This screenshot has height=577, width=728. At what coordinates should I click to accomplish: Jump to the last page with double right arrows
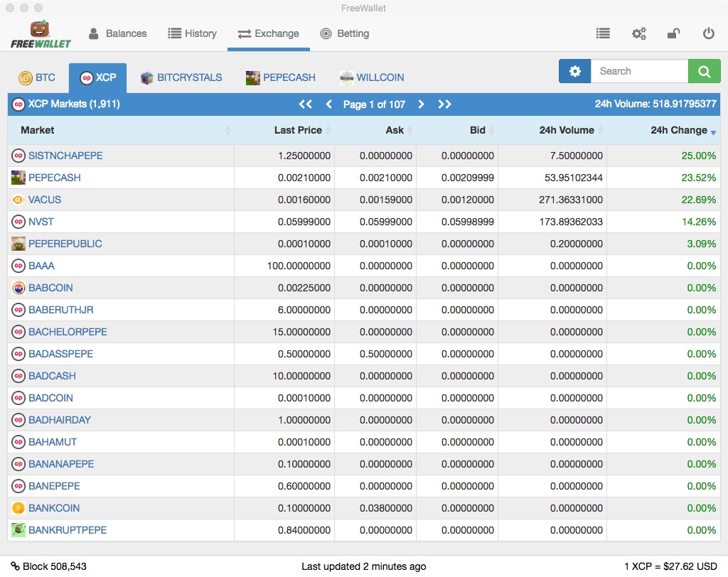click(444, 104)
